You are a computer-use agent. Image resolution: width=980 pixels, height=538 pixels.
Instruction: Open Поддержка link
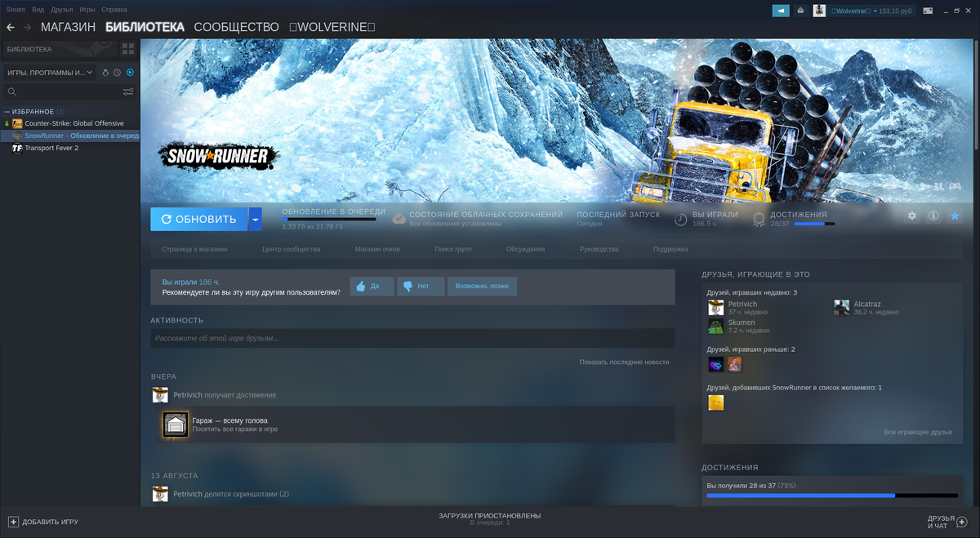point(670,249)
